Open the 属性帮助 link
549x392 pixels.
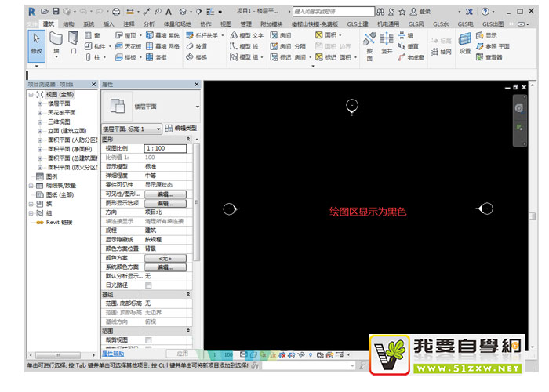(113, 354)
